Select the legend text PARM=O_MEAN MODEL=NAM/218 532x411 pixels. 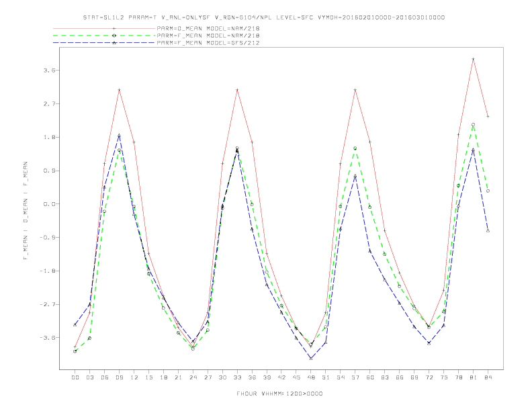208,28
